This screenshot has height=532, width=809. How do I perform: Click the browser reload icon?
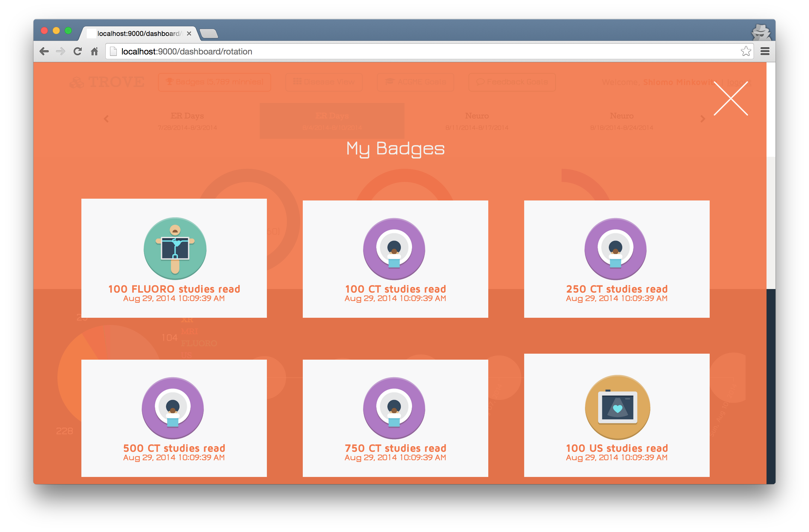(x=77, y=51)
